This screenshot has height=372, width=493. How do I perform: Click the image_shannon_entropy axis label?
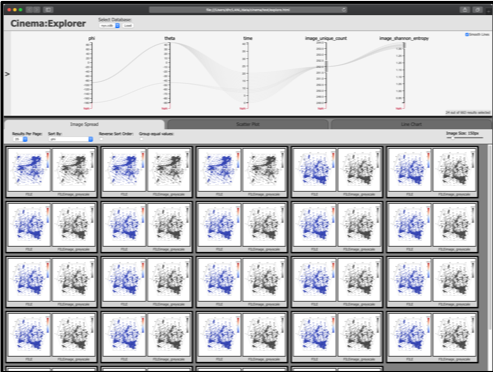point(404,38)
